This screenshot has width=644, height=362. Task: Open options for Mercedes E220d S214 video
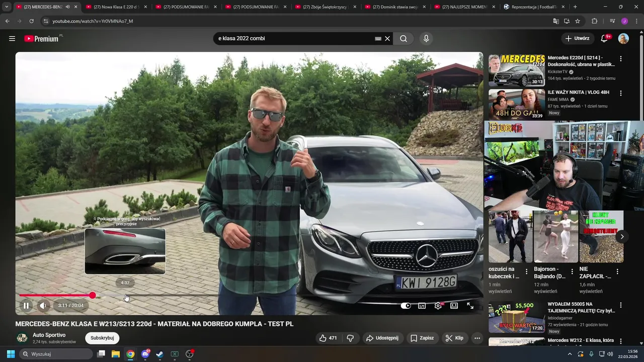pos(621,59)
